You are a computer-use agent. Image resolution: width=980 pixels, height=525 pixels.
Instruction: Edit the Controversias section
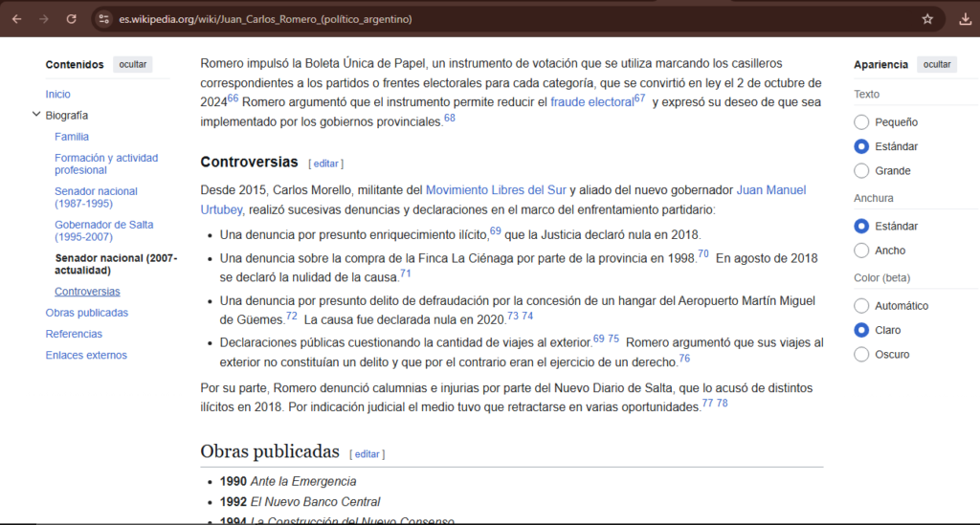326,164
